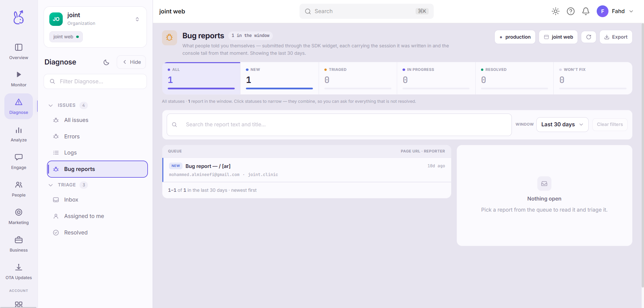Collapse the TRIAGE group
Image resolution: width=644 pixels, height=308 pixels.
pyautogui.click(x=51, y=185)
